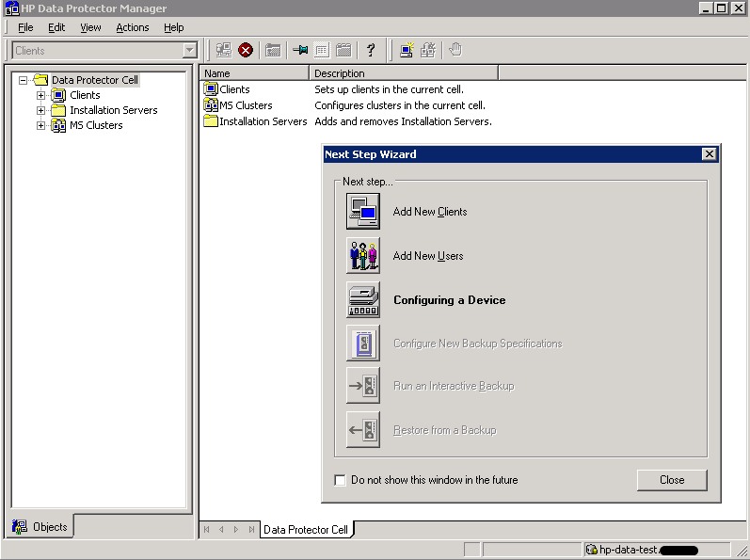The image size is (750, 560).
Task: Click the Description column header
Action: point(404,73)
